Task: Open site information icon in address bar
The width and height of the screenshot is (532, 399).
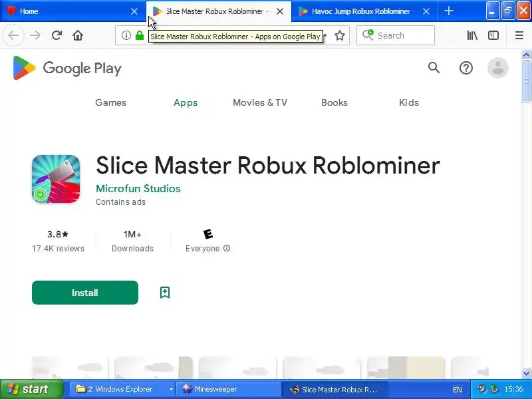Action: point(126,35)
